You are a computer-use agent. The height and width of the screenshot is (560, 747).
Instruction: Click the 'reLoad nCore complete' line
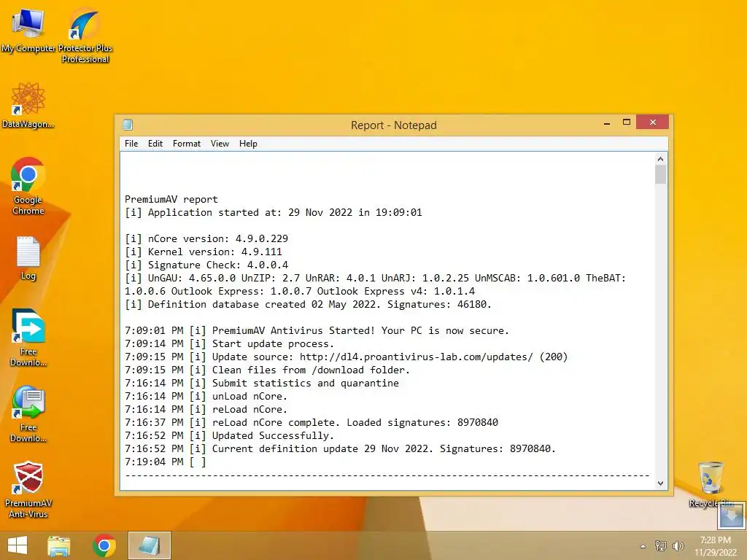click(x=311, y=422)
